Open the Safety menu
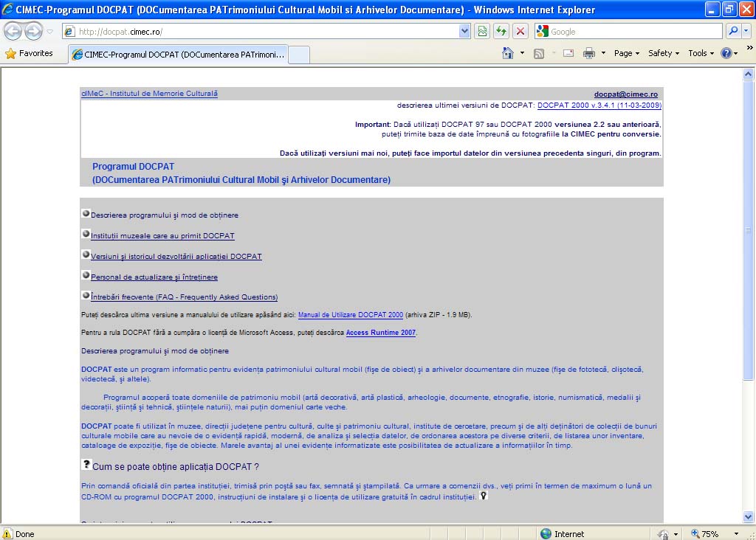The height and width of the screenshot is (540, 756). [664, 53]
